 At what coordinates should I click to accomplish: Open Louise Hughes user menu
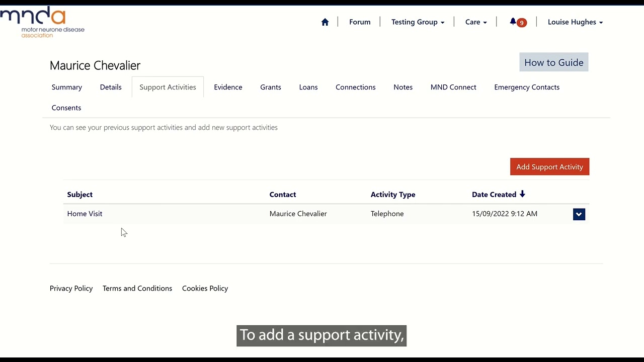tap(575, 22)
